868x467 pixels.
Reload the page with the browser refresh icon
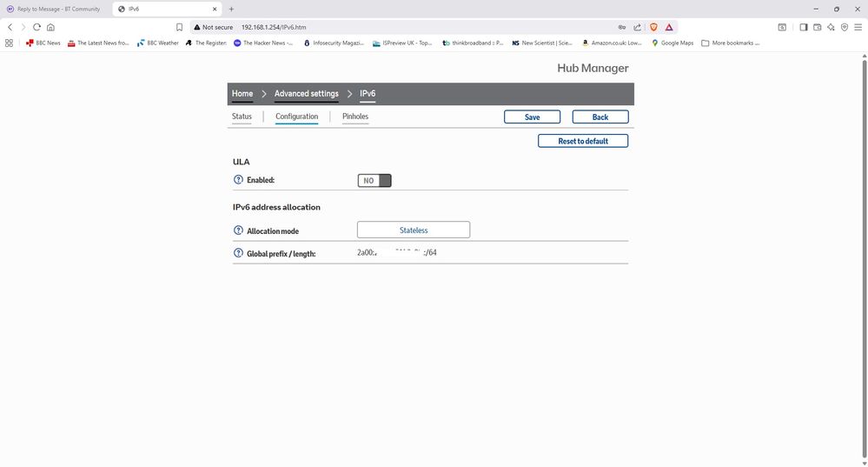[x=36, y=27]
